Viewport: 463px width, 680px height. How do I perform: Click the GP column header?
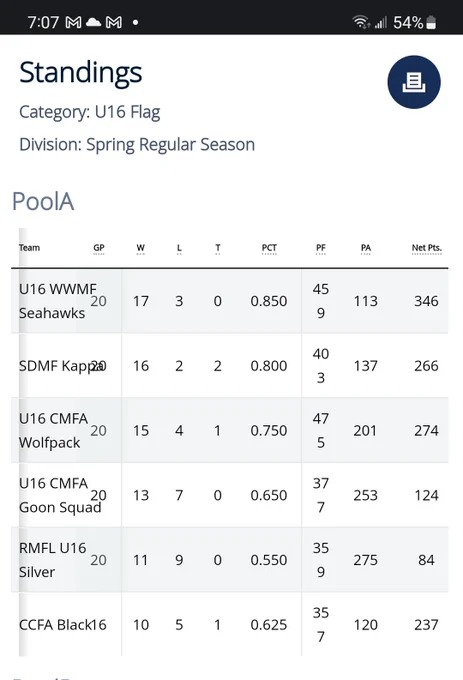(x=99, y=248)
